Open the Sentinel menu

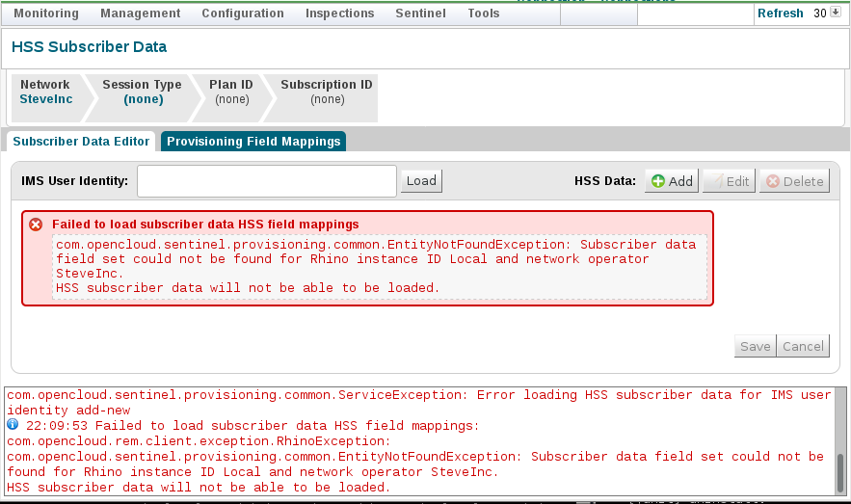pyautogui.click(x=420, y=13)
